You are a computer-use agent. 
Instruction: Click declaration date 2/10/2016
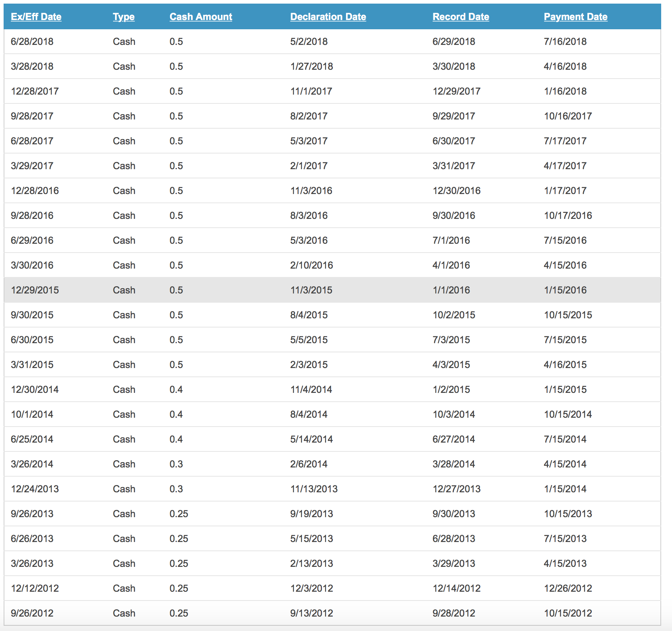(x=312, y=265)
